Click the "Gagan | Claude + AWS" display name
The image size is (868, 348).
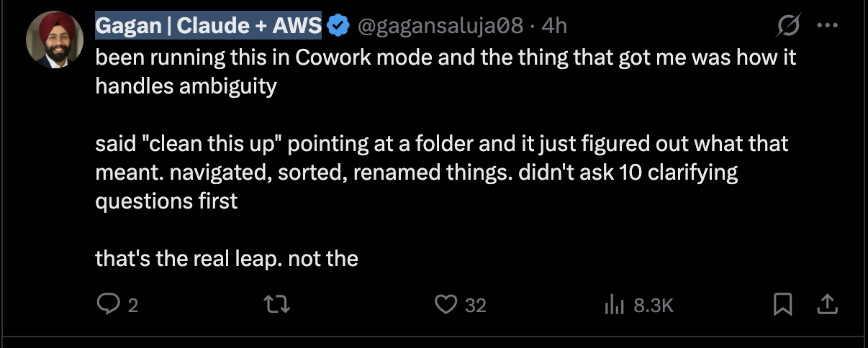tap(208, 26)
